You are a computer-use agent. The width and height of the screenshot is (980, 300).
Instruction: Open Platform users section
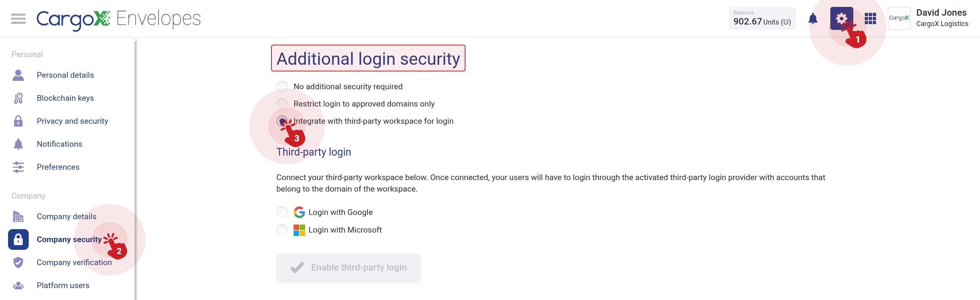pyautogui.click(x=63, y=285)
